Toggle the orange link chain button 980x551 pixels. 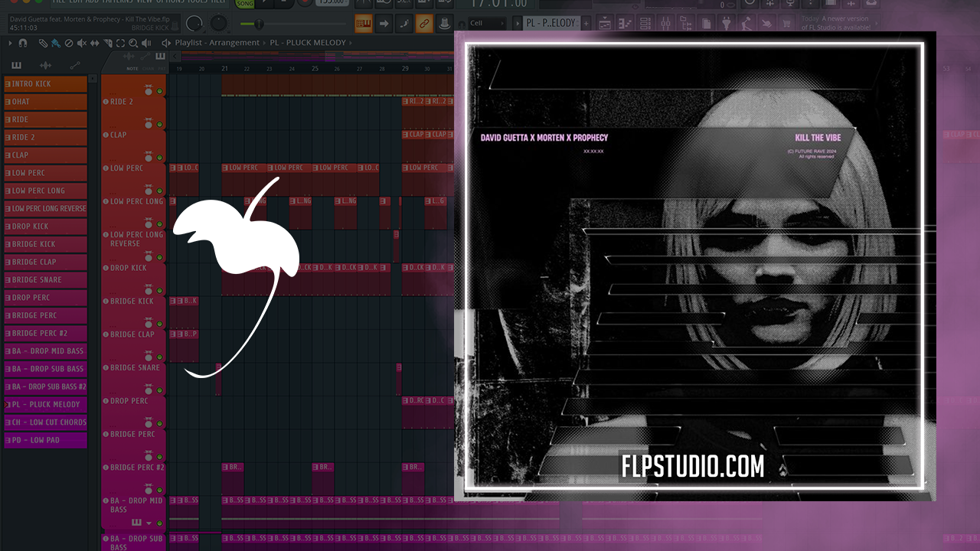[423, 24]
